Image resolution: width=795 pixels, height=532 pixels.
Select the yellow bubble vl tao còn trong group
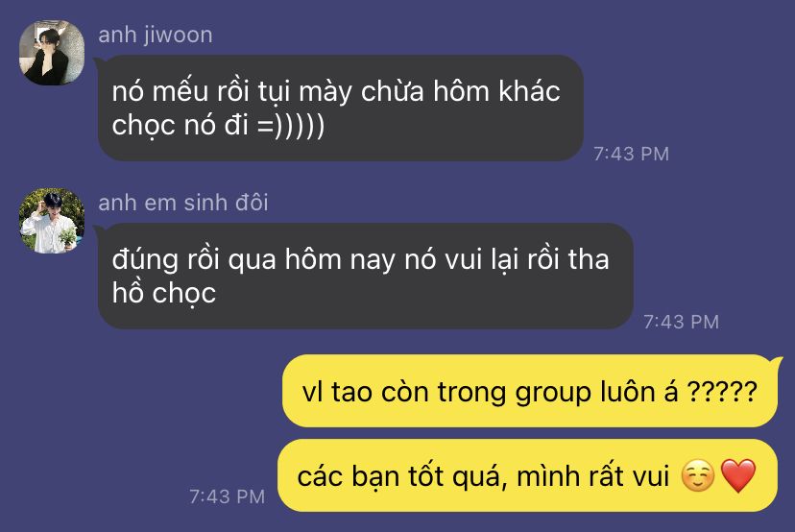tap(529, 391)
